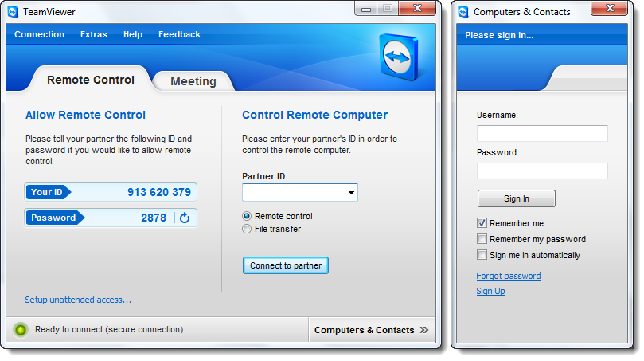Screen dimensions: 644x361
Task: Select the Remote Control tab
Action: 91,80
